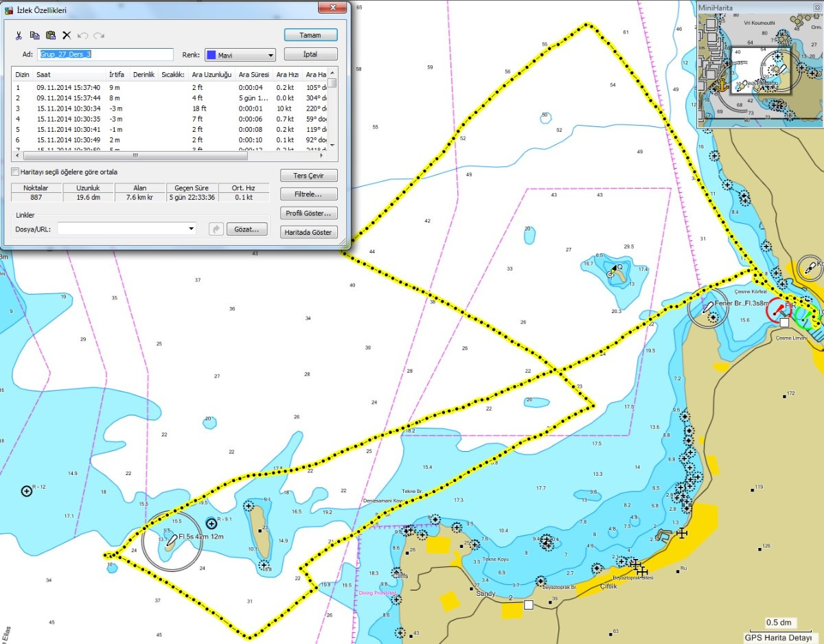Click the 'Diving Prohibited' map label
Image resolution: width=824 pixels, height=644 pixels.
377,593
